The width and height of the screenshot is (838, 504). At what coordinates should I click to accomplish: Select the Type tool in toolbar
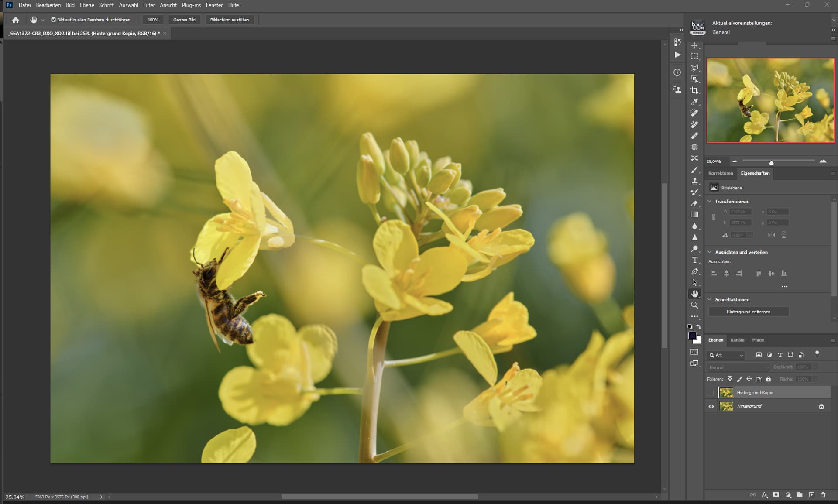pyautogui.click(x=694, y=260)
